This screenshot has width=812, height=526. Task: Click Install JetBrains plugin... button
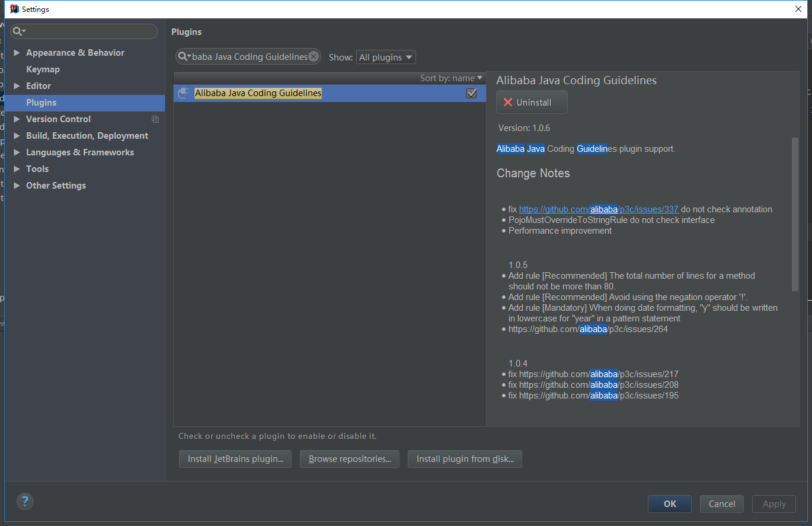click(235, 459)
